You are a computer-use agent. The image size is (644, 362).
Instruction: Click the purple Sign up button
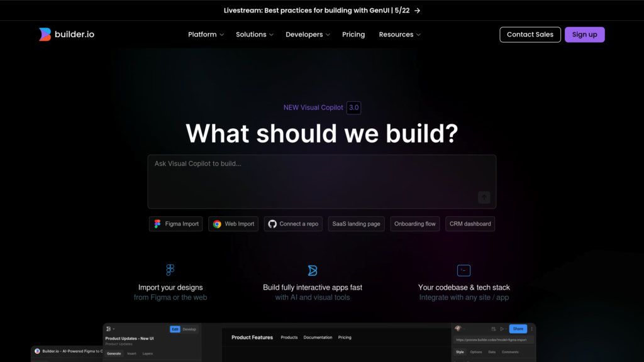[584, 35]
